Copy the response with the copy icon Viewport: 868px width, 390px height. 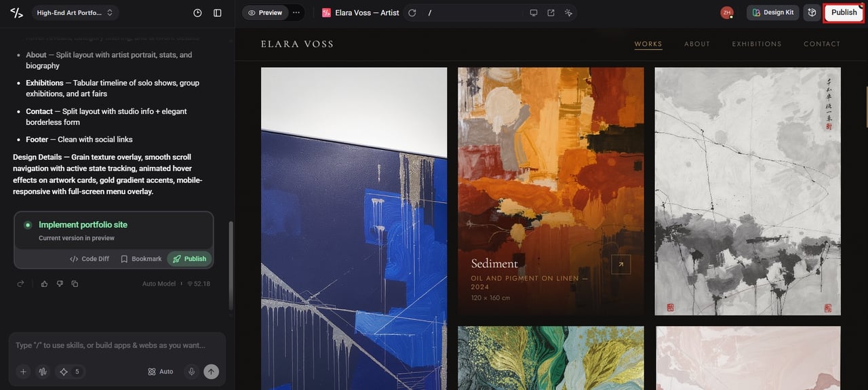click(x=75, y=284)
